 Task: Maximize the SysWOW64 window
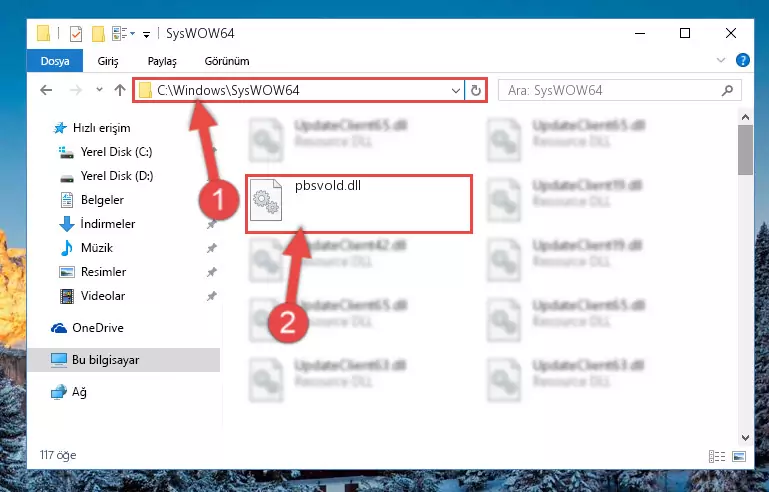coord(685,33)
